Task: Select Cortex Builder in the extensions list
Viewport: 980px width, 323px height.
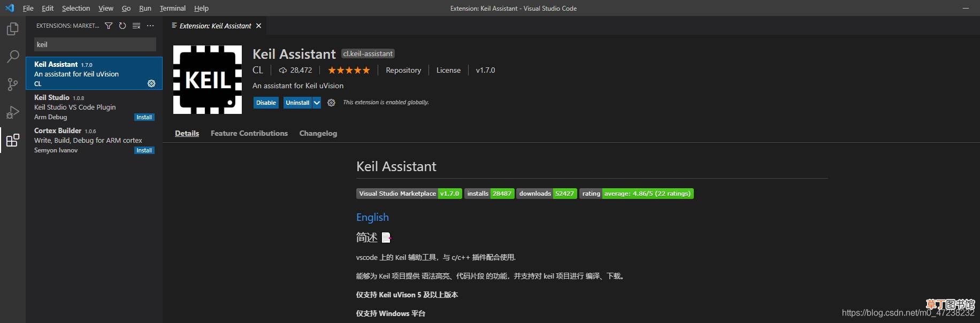Action: pyautogui.click(x=94, y=140)
